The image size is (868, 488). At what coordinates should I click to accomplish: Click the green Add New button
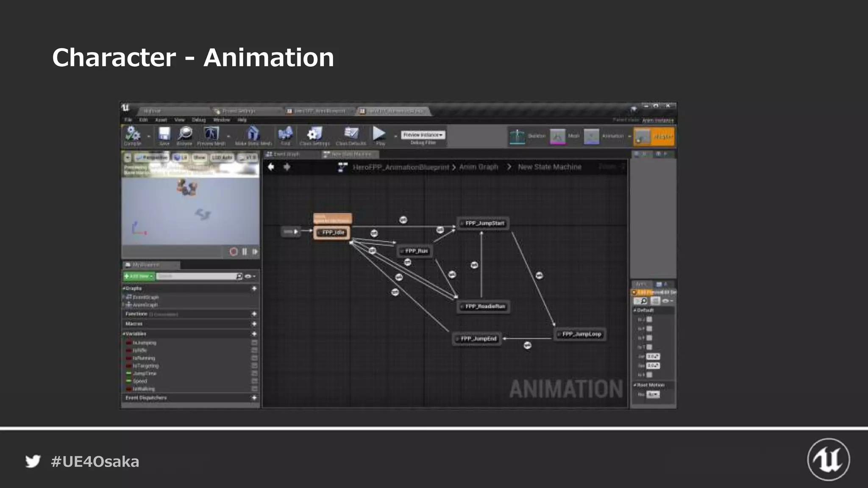tap(139, 276)
